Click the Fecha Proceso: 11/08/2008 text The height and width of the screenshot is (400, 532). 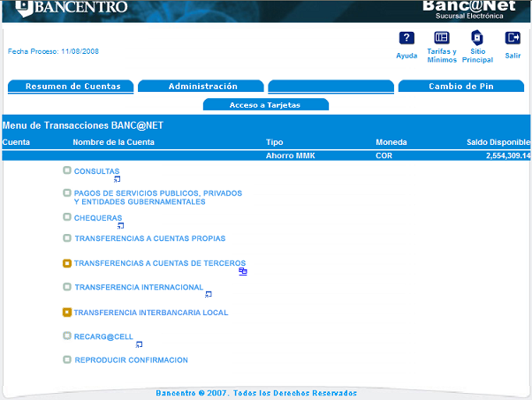pos(53,51)
